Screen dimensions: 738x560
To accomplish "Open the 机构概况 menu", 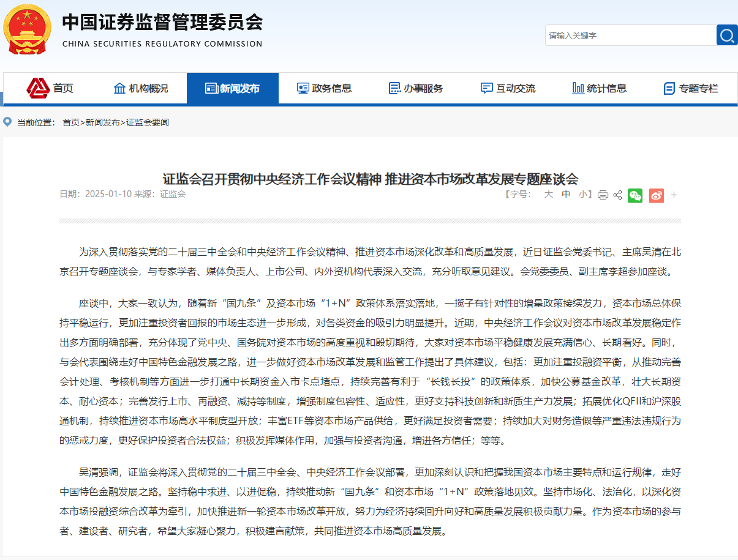I will (141, 89).
